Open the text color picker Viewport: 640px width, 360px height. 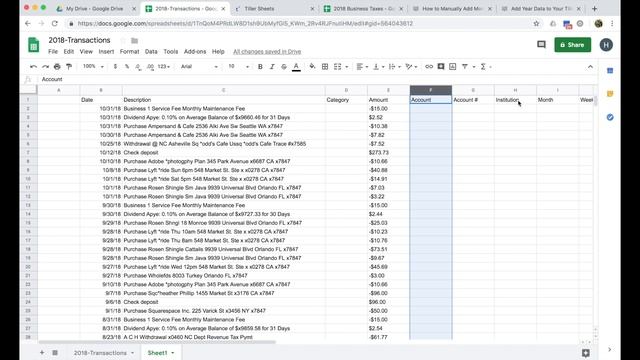point(296,67)
